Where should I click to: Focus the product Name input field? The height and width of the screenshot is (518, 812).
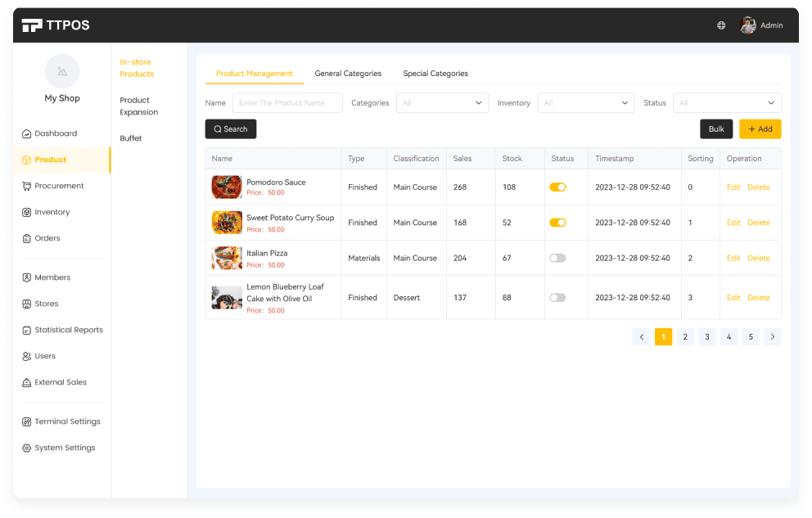(x=287, y=103)
